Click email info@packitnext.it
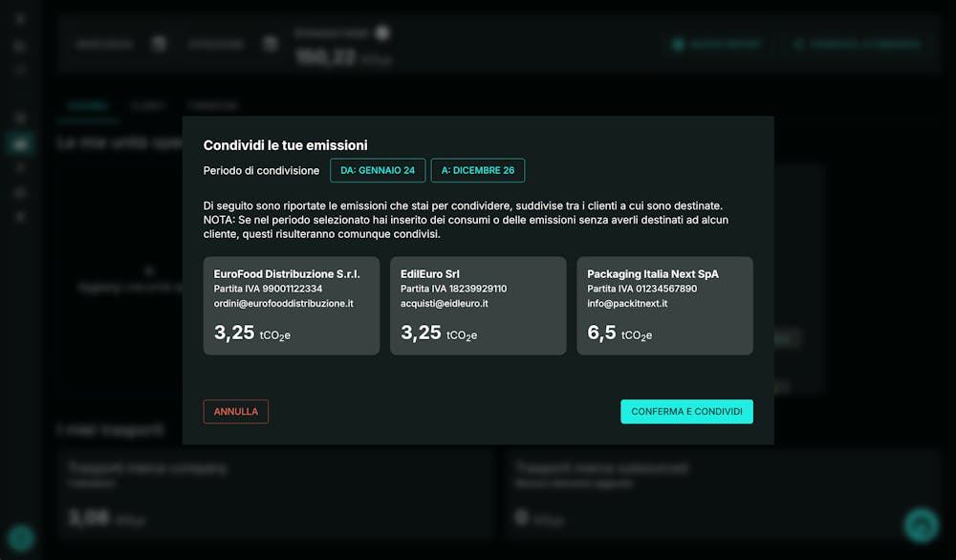Image resolution: width=956 pixels, height=560 pixels. click(627, 304)
